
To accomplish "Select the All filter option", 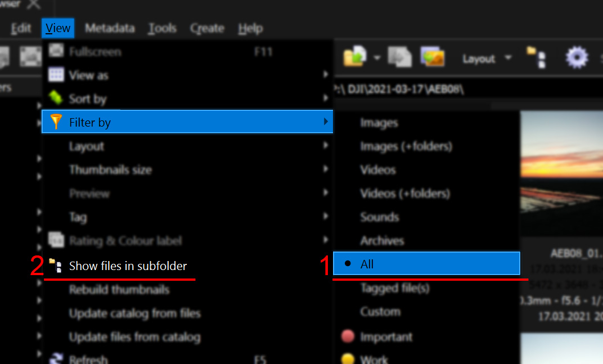I will coord(426,263).
